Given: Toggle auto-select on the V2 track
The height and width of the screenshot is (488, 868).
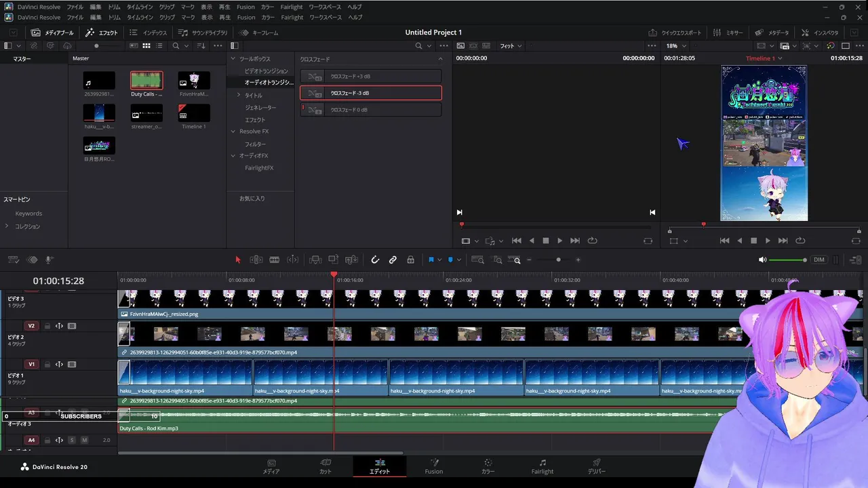Looking at the screenshot, I should coord(59,326).
